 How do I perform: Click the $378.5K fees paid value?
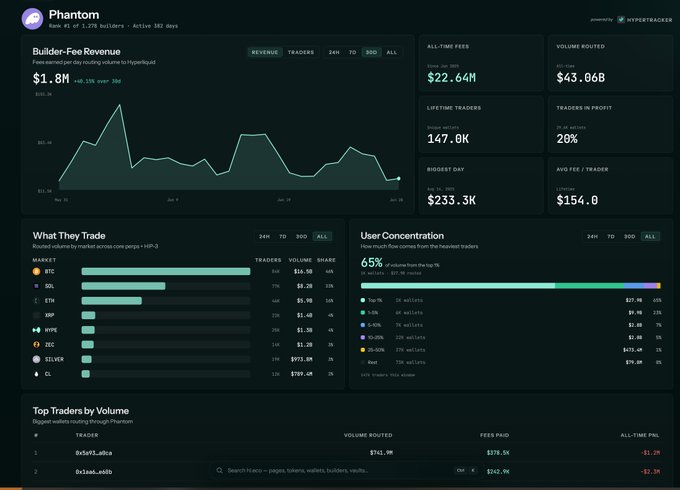tap(498, 453)
